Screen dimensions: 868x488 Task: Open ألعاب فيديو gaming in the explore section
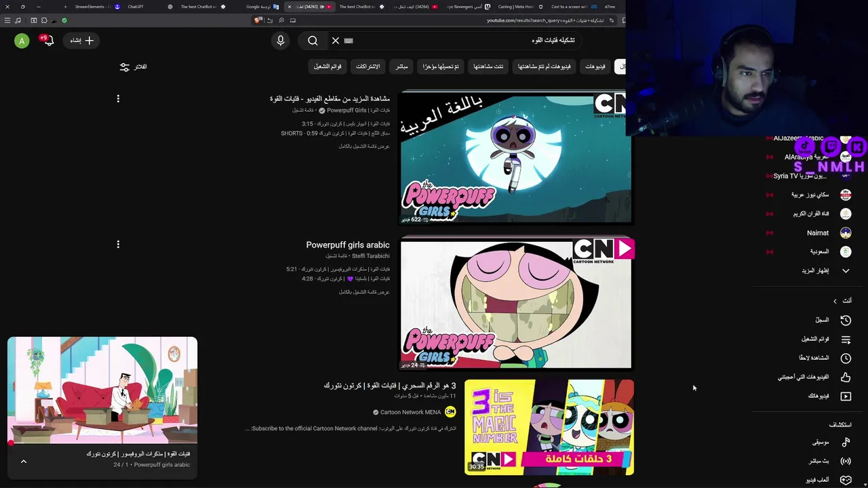coord(827,480)
